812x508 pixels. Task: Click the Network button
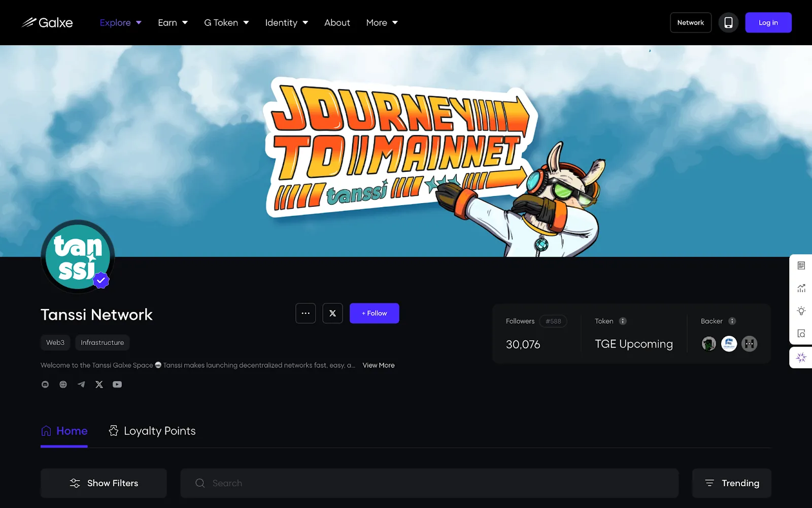pyautogui.click(x=691, y=22)
